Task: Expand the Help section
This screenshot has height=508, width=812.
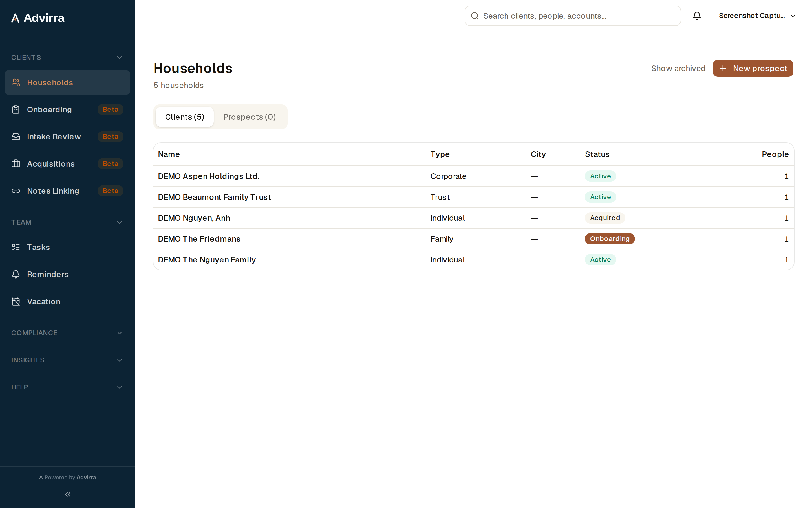Action: (67, 387)
